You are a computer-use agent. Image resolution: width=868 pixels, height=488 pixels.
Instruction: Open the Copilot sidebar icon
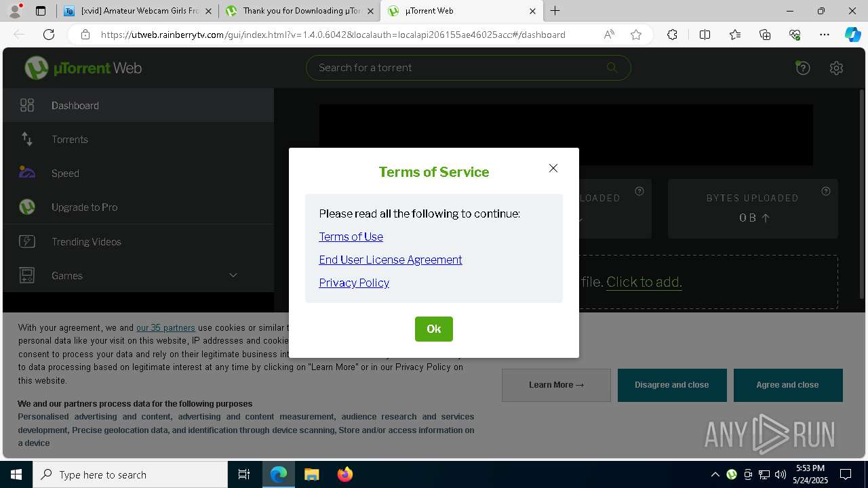tap(852, 35)
